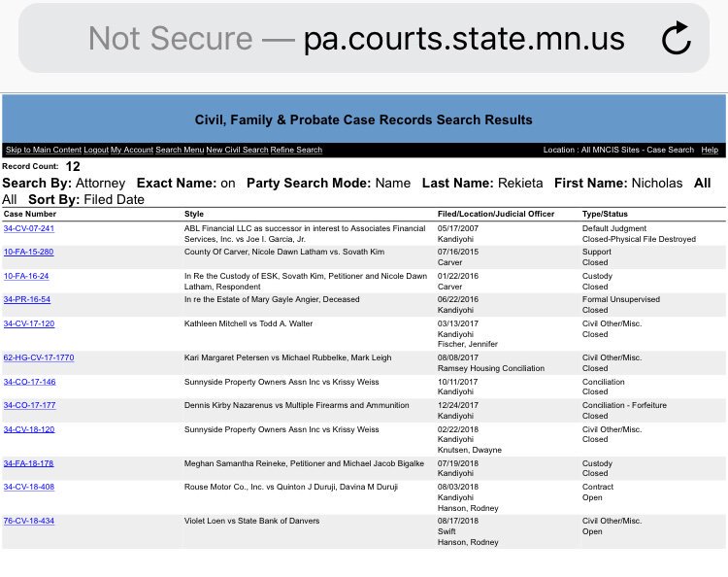Go to Search Menu
This screenshot has width=728, height=577.
coord(180,150)
